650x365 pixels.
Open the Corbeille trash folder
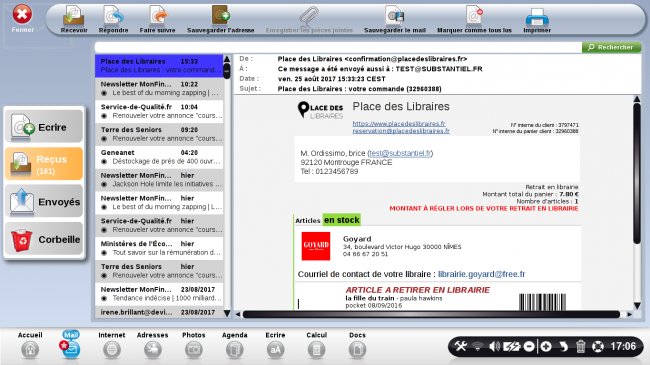[x=44, y=239]
